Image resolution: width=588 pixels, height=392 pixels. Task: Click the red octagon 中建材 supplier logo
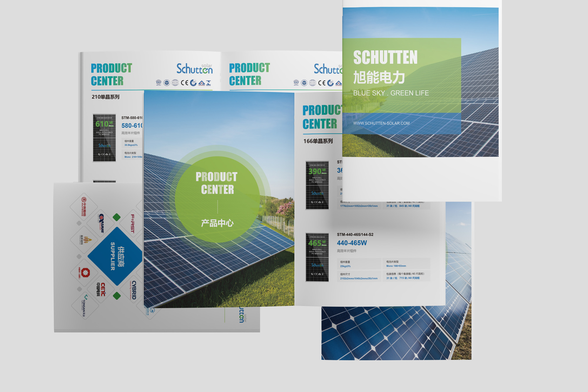[x=85, y=273]
